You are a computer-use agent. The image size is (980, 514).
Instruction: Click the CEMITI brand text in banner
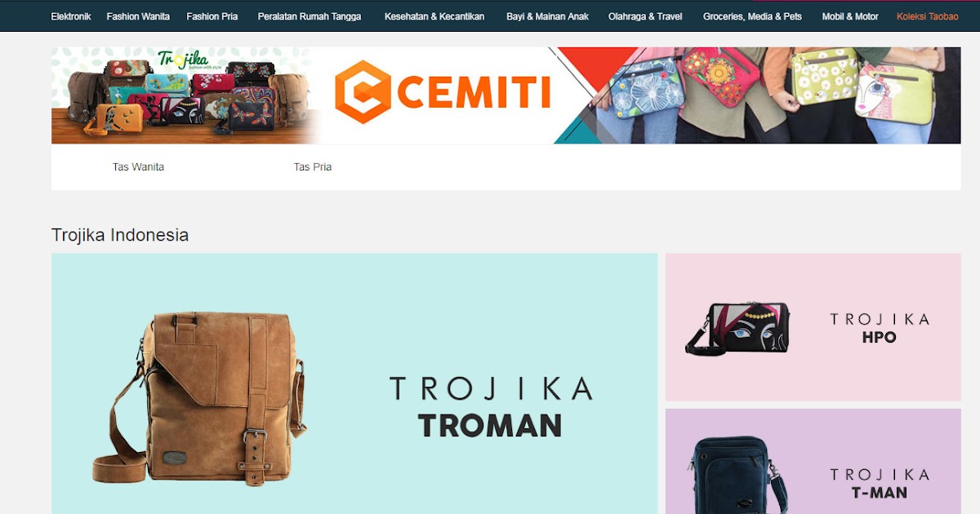[x=478, y=93]
